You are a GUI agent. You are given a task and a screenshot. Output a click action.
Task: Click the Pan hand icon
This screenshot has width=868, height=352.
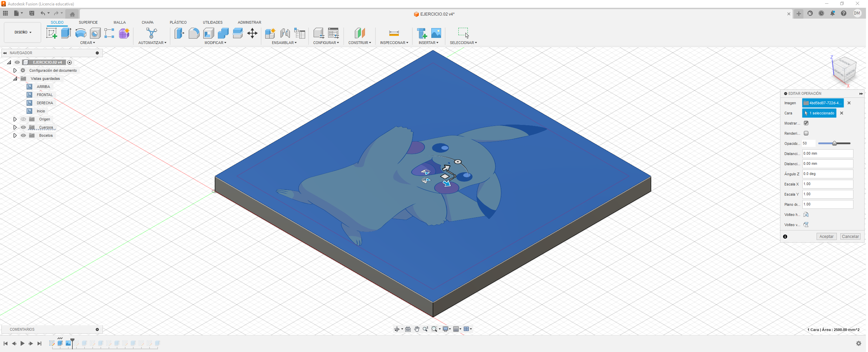pyautogui.click(x=417, y=329)
